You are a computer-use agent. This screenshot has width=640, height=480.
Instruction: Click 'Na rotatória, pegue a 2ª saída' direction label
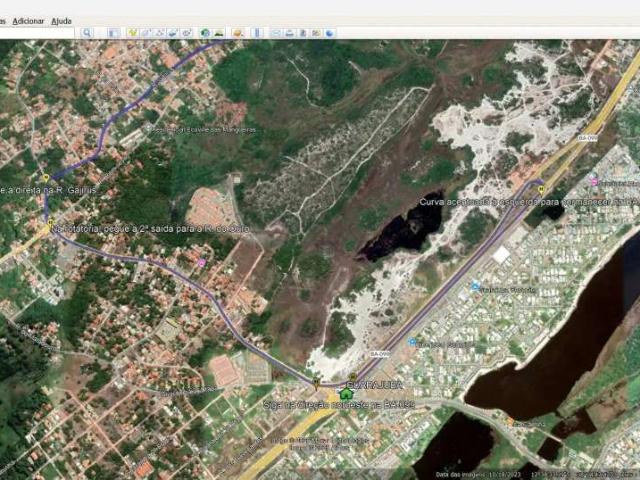tap(150, 229)
